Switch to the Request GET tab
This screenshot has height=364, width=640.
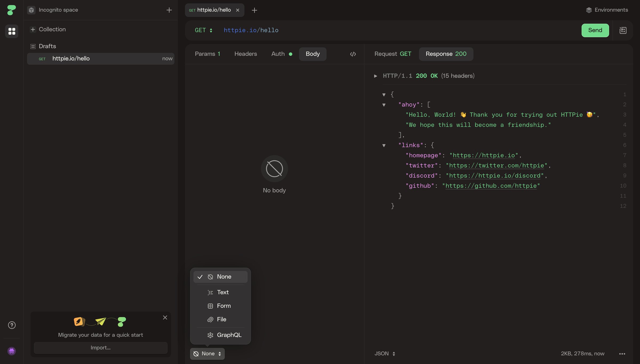(393, 54)
